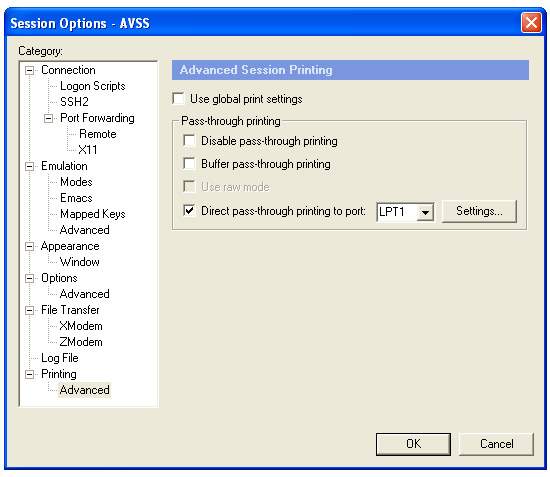
Task: Select SSH2 in the category tree
Action: [74, 102]
